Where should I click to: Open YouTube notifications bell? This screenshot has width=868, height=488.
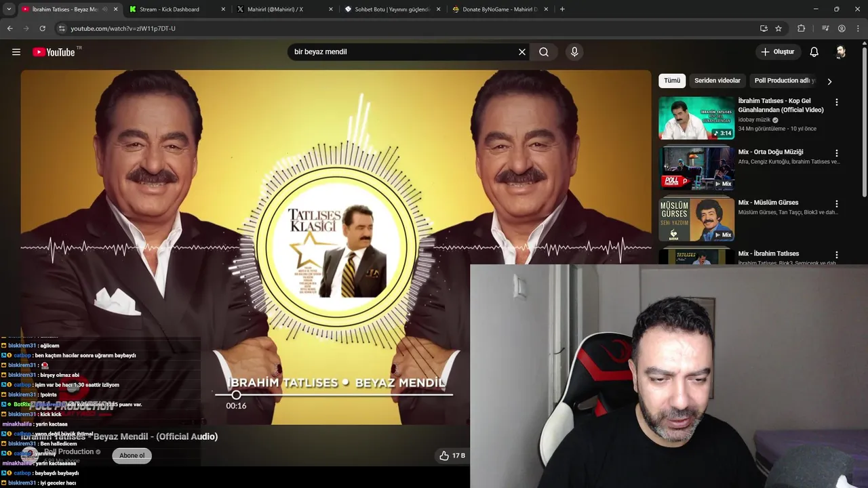pos(814,52)
